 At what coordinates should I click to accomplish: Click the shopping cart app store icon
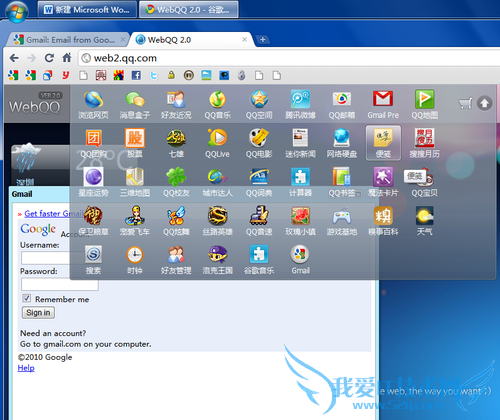[466, 103]
